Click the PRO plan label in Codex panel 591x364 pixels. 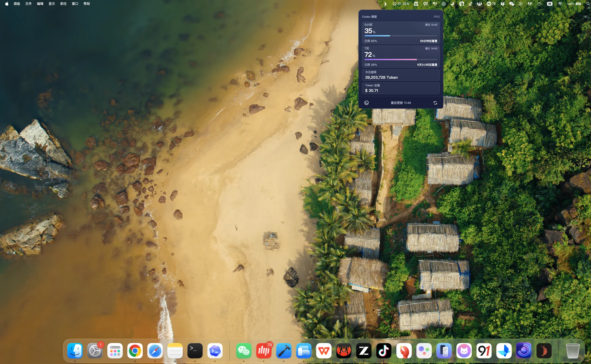[x=437, y=17]
